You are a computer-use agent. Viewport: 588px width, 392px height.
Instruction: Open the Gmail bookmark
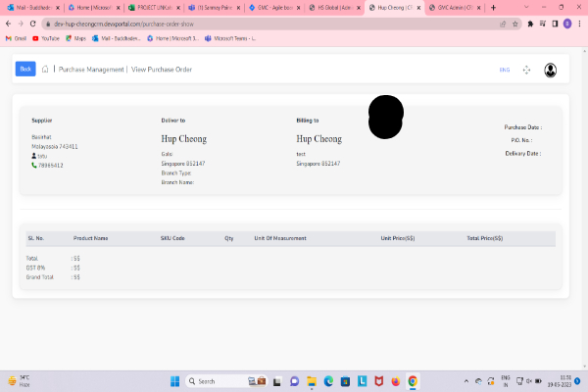coord(16,38)
